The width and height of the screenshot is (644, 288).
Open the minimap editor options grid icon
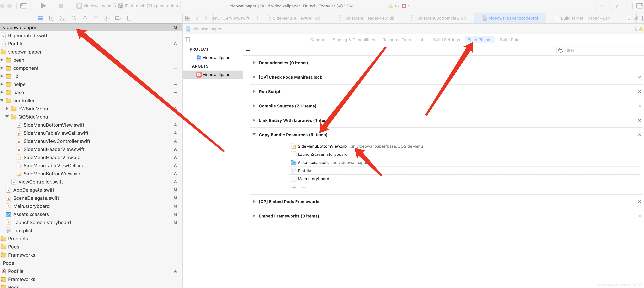point(188,18)
